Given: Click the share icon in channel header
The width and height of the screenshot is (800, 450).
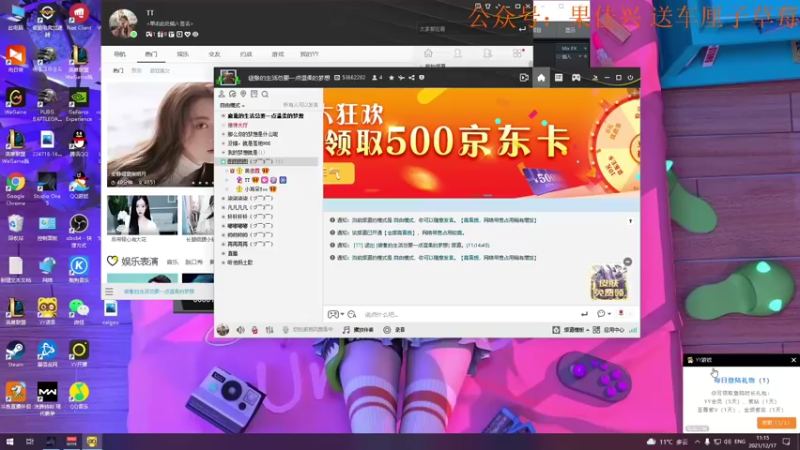Looking at the screenshot, I should click(x=412, y=78).
